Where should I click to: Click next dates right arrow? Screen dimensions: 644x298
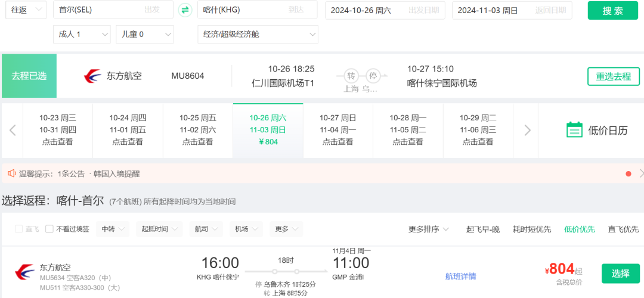tap(527, 131)
